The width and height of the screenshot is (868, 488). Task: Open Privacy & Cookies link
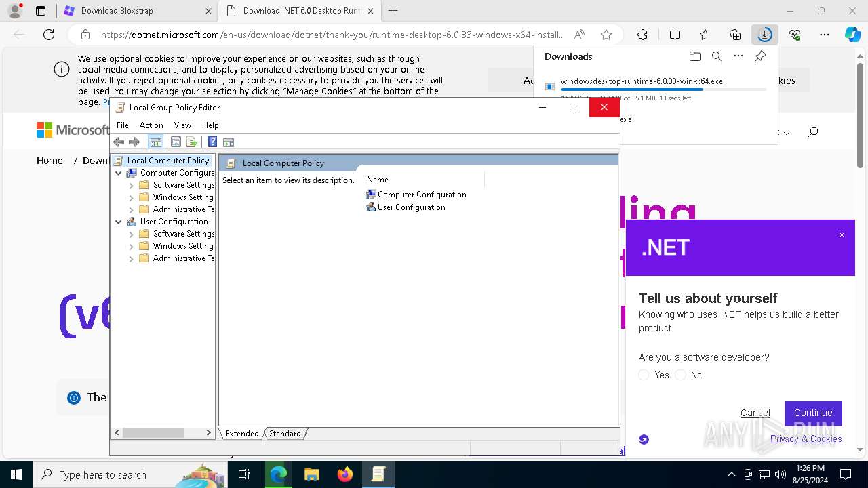[x=806, y=439]
